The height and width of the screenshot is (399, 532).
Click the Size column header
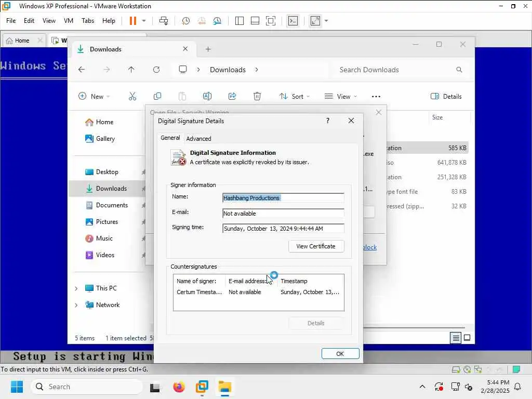click(x=437, y=117)
